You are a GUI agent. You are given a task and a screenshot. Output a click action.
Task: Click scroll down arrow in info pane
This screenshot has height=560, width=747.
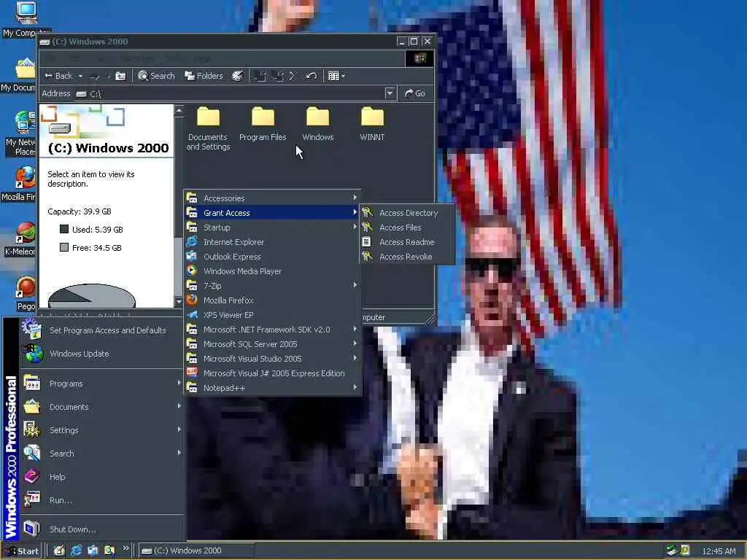pyautogui.click(x=179, y=301)
